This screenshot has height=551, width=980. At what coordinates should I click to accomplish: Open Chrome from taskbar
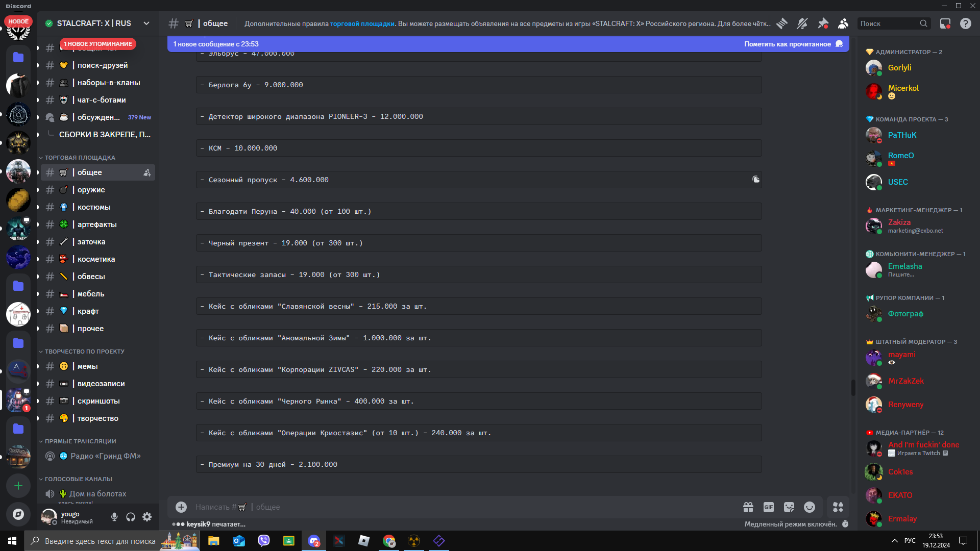click(x=389, y=541)
